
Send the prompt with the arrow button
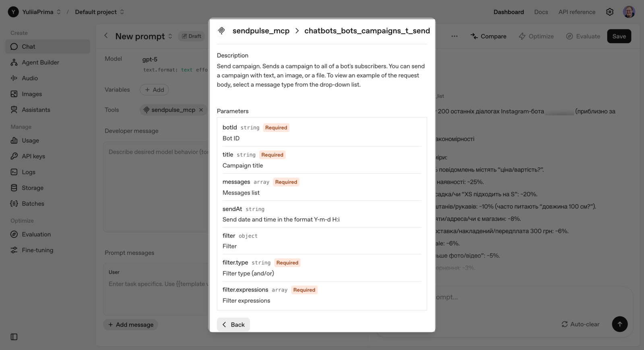pos(619,324)
